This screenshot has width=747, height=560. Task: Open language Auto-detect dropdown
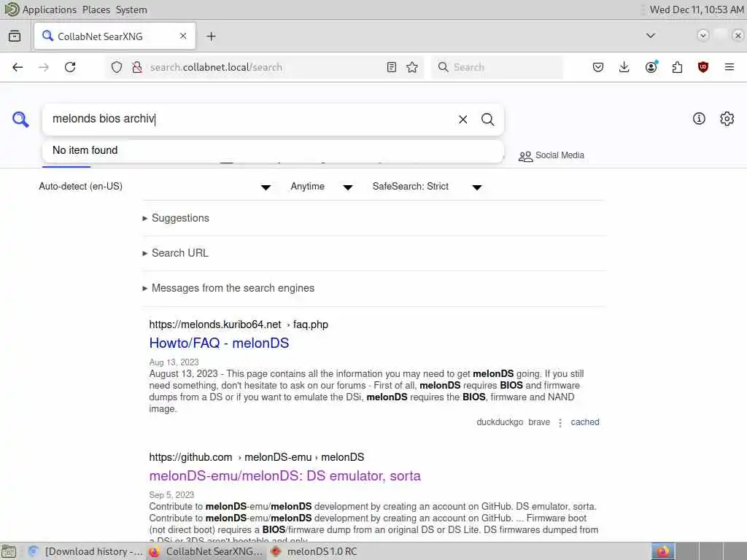pyautogui.click(x=155, y=187)
